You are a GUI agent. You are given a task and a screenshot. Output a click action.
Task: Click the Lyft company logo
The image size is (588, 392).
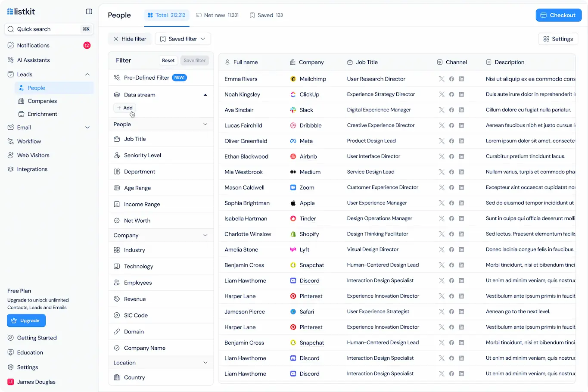[x=293, y=249]
